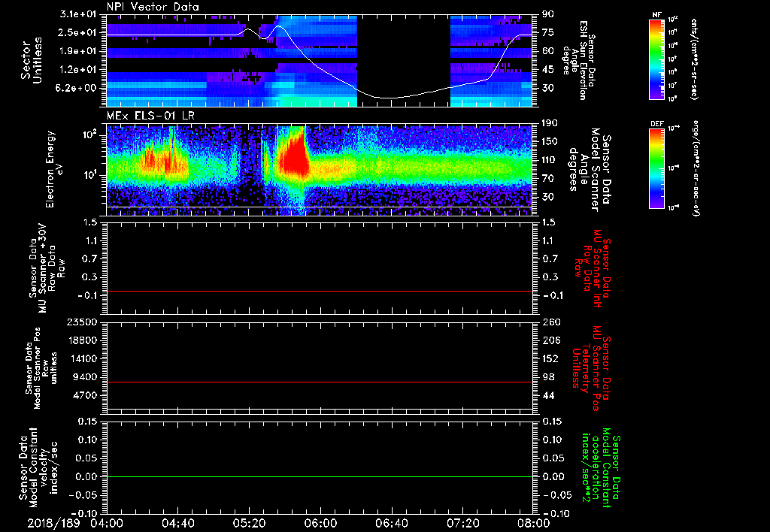Click the "DEF" label above the color bar
The image size is (770, 532).
[656, 124]
